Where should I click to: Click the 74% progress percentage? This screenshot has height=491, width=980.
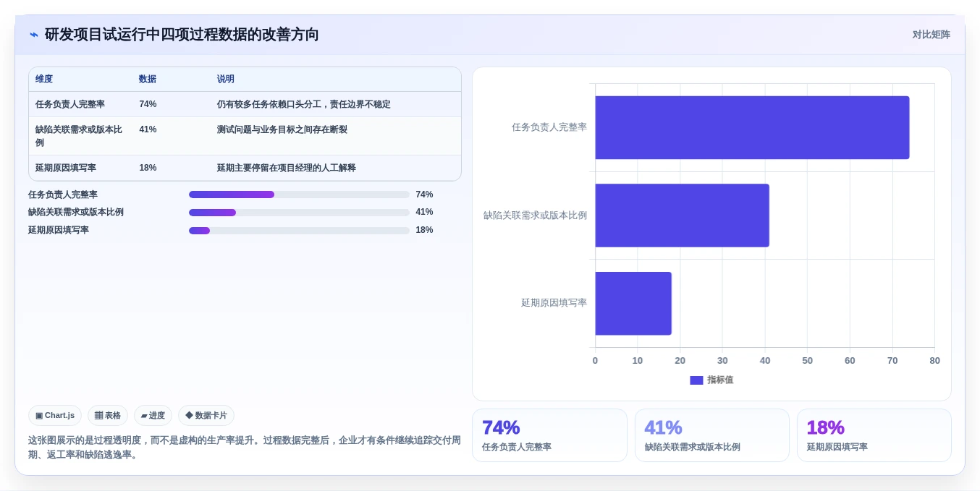pos(424,195)
